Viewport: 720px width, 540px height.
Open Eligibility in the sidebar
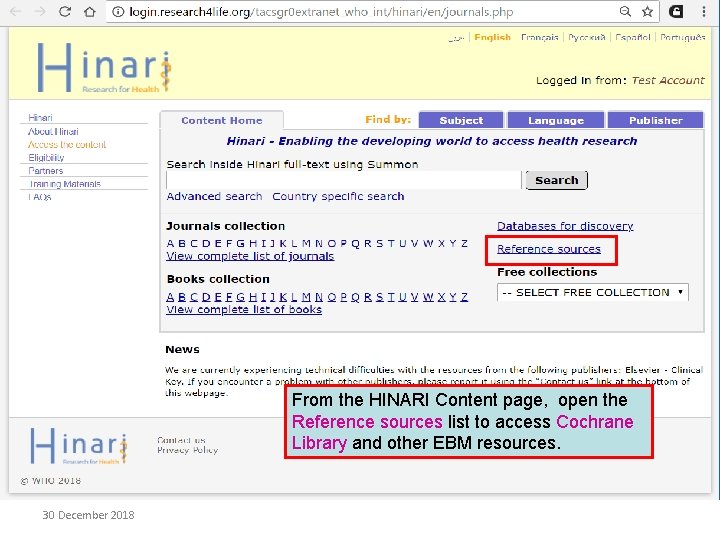tap(46, 158)
